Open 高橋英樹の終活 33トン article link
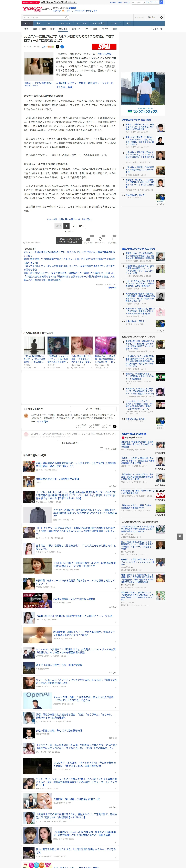This screenshot has height=868, width=186. click(58, 479)
